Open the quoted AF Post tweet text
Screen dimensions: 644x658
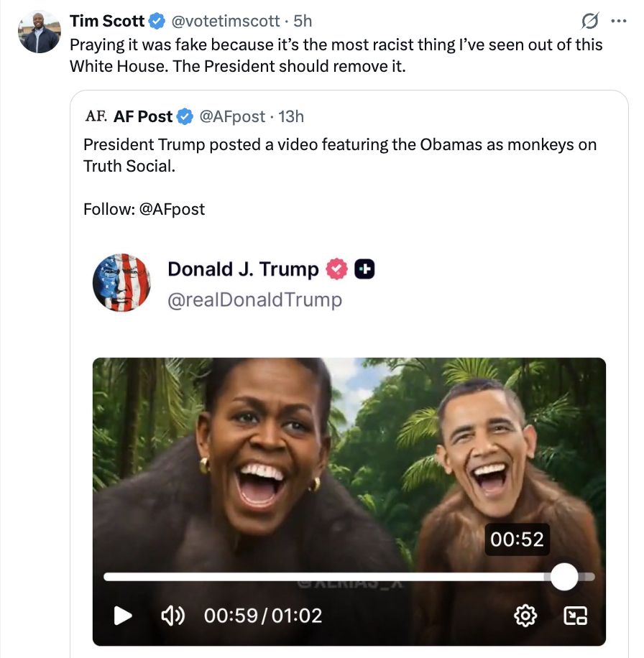pos(339,155)
